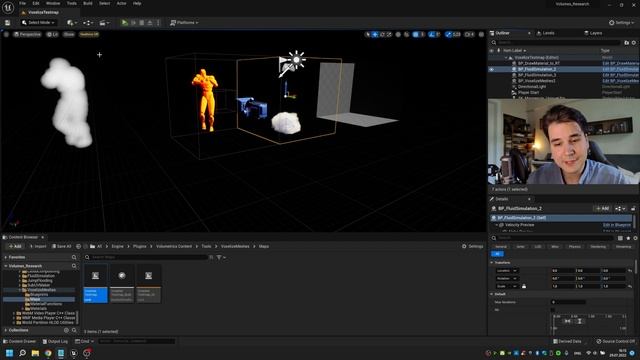Click the Add component button in Details

pos(602,209)
